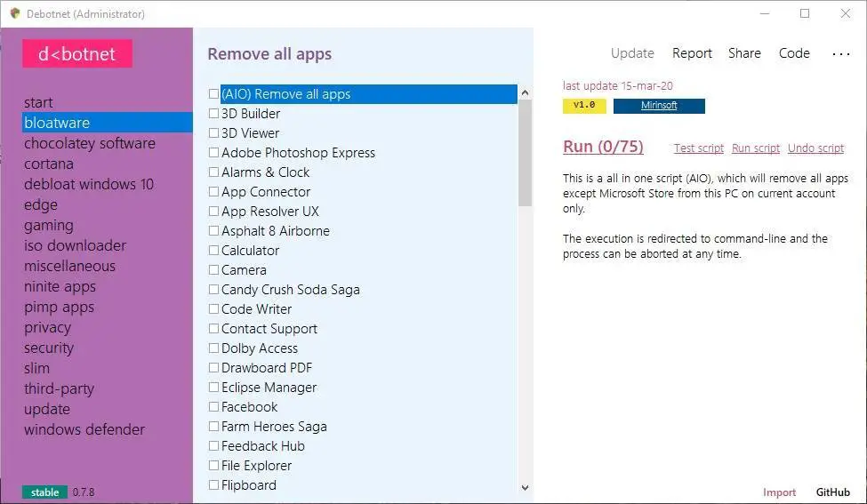This screenshot has width=867, height=504.
Task: Click the yellow v1.0 version badge
Action: click(584, 106)
